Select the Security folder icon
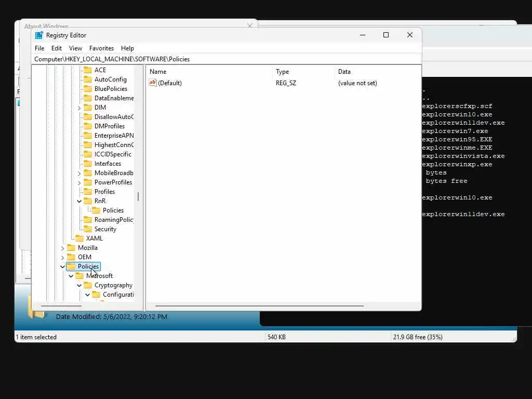This screenshot has height=399, width=532. (88, 229)
